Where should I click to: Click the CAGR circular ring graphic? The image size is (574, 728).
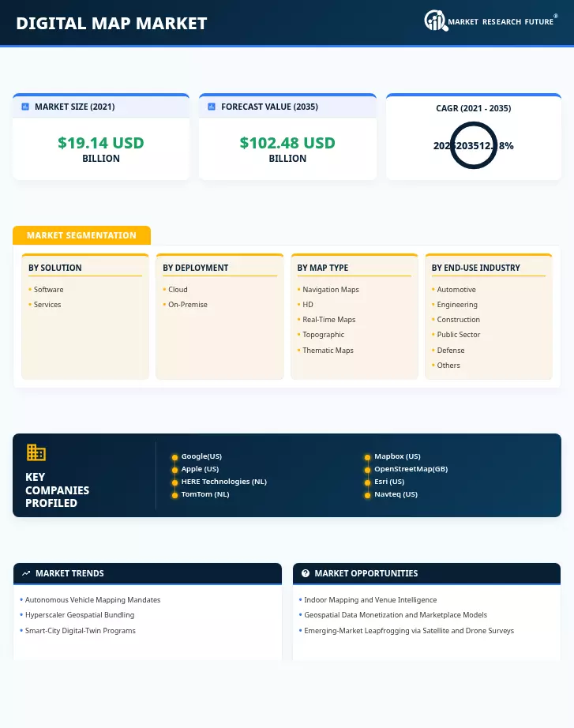tap(474, 145)
